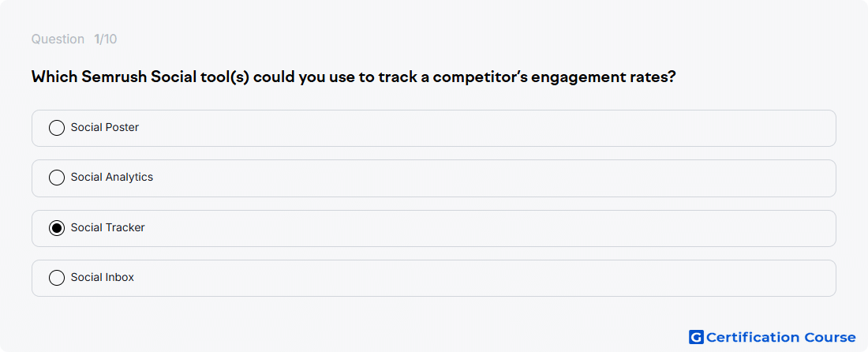868x352 pixels.
Task: Select the Social Analytics radio button
Action: 57,178
